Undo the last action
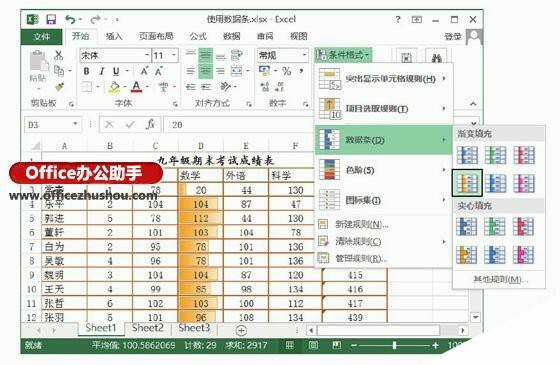 pyautogui.click(x=70, y=19)
